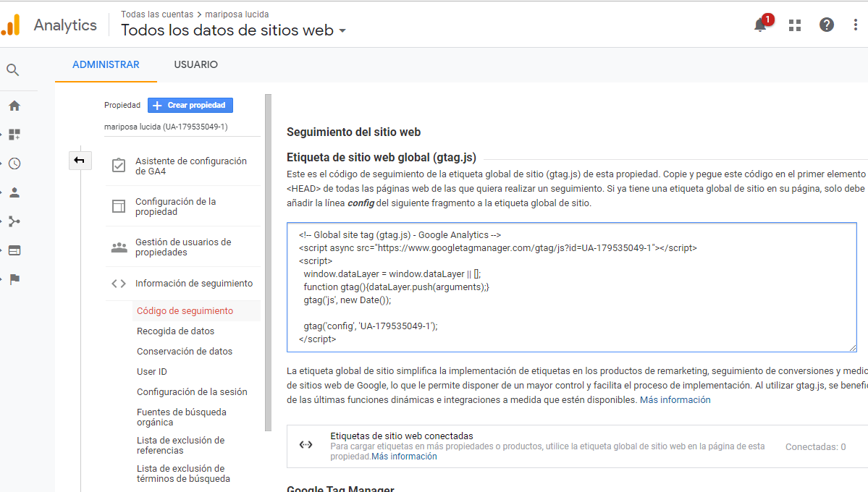
Task: Click Más información link after integraciones paragraph
Action: coord(675,399)
